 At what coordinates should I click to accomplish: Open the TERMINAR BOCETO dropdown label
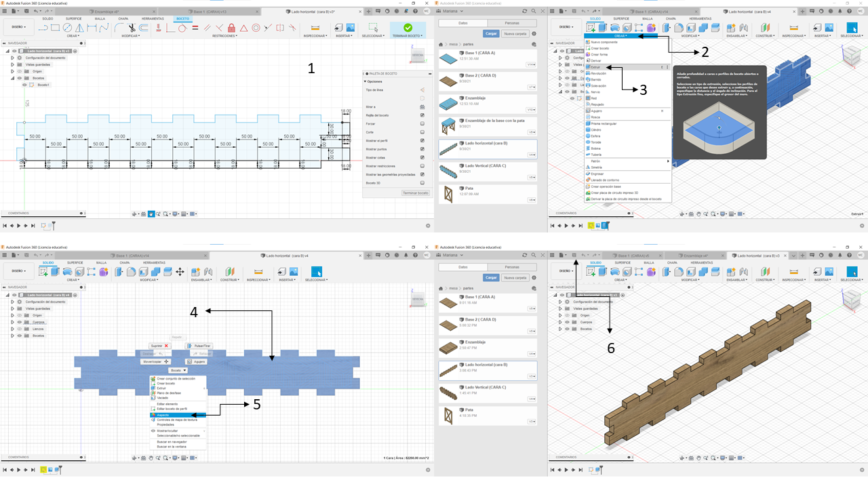click(408, 36)
